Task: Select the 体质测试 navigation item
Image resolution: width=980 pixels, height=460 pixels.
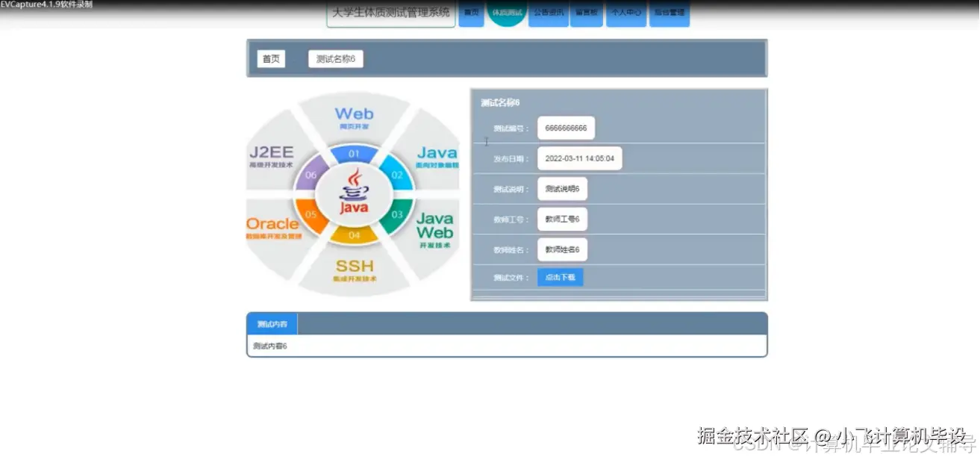Action: click(507, 13)
